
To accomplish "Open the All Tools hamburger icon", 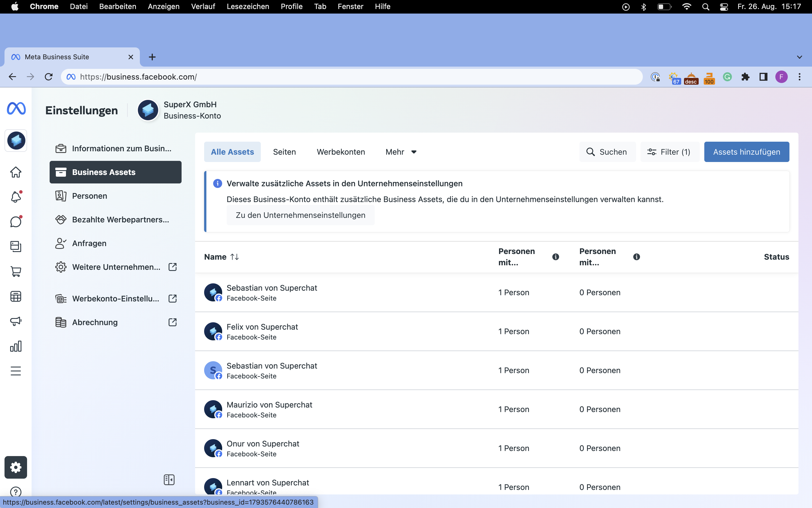I will 16,371.
